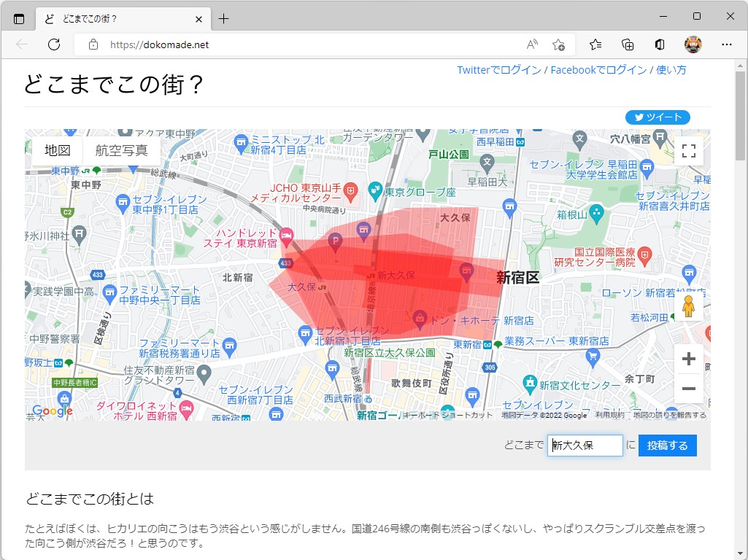Screen dimensions: 748x560
Task: Select the 地図 view button
Action: [x=56, y=151]
